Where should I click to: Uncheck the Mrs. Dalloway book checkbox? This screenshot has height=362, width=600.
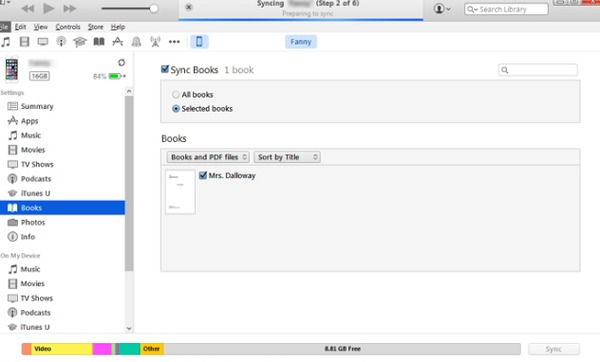click(x=203, y=175)
